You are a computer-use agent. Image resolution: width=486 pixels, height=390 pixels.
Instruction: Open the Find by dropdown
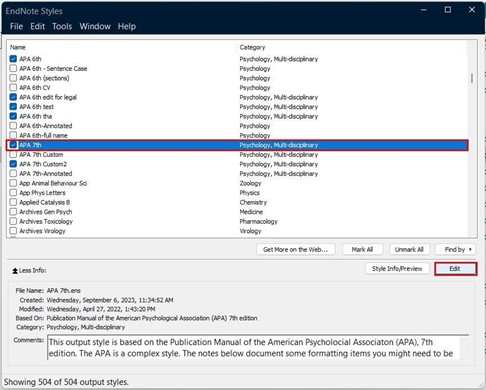(x=458, y=249)
